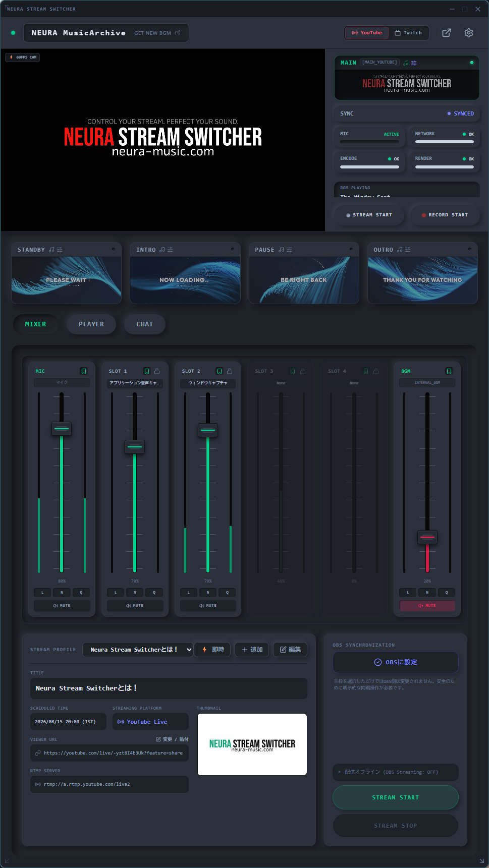Viewport: 489px width, 868px height.
Task: Mute the SLOT 1 channel
Action: pyautogui.click(x=135, y=606)
